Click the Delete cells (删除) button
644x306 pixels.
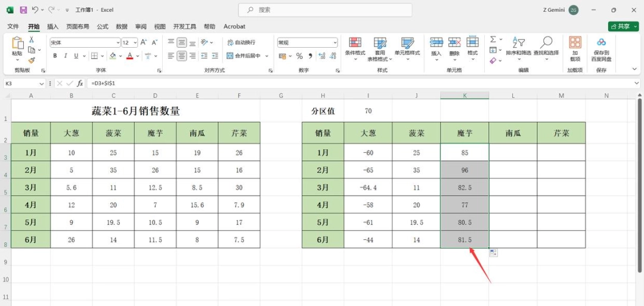[454, 49]
